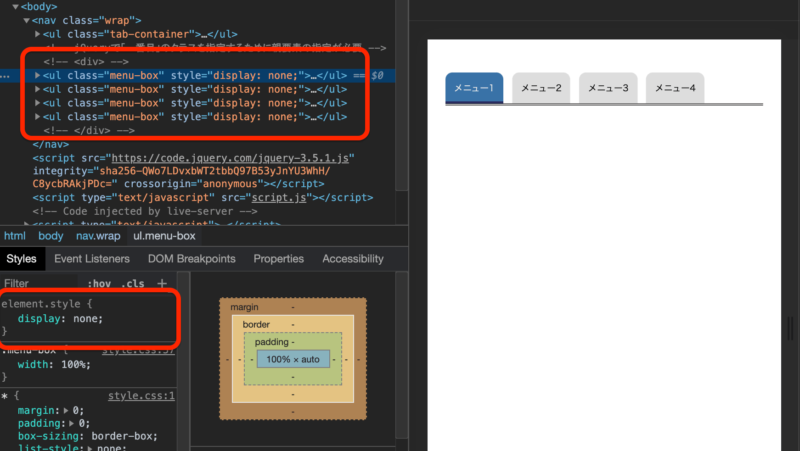The image size is (800, 451).
Task: Click the メニュー2 tab in the page
Action: 541,88
